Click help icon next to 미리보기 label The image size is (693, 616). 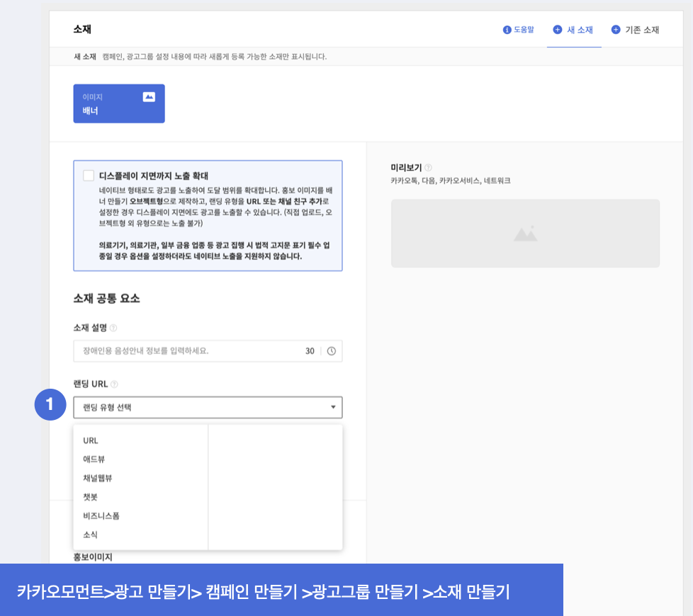[x=428, y=168]
